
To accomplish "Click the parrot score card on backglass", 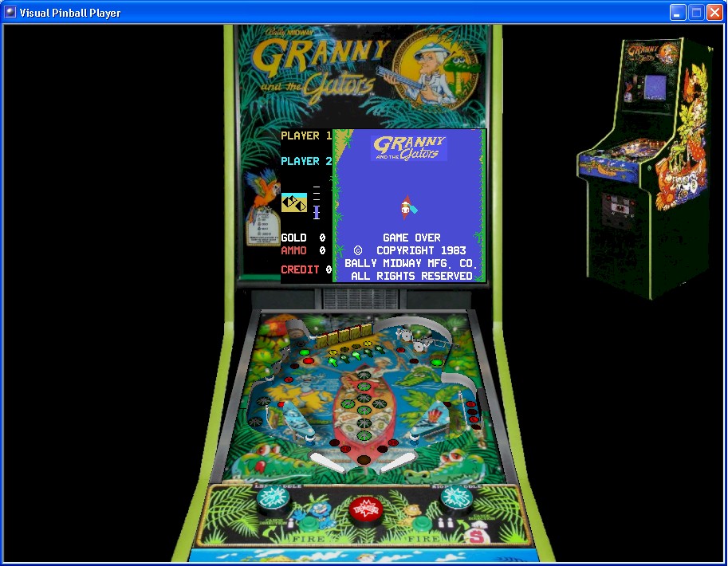I will [x=263, y=227].
